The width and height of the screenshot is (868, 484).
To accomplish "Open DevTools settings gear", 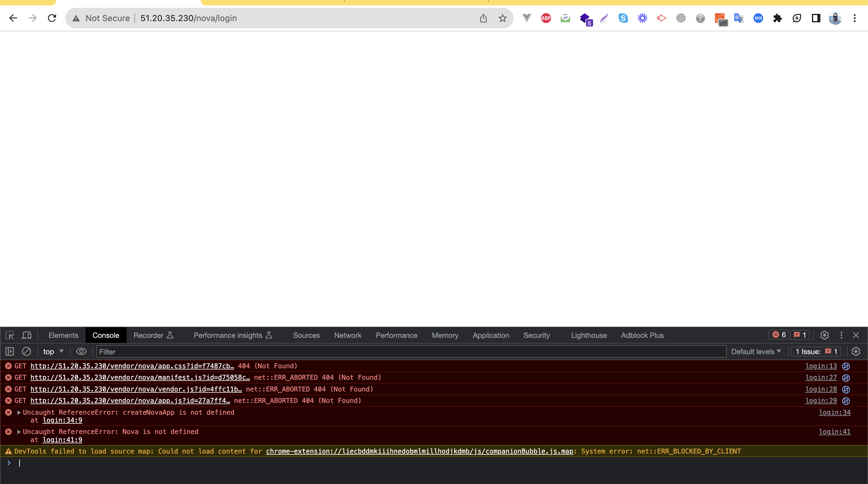I will click(x=824, y=335).
